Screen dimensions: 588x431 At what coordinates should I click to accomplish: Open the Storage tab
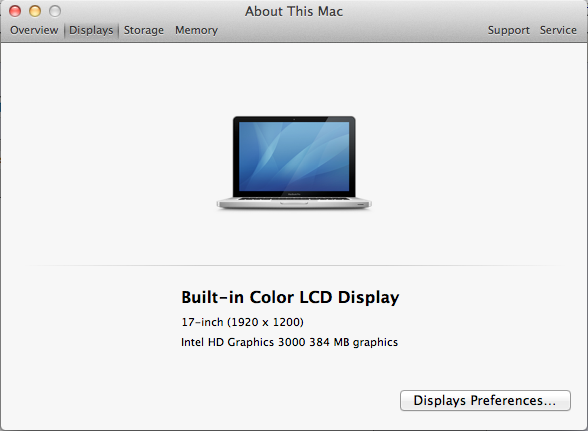tap(144, 30)
